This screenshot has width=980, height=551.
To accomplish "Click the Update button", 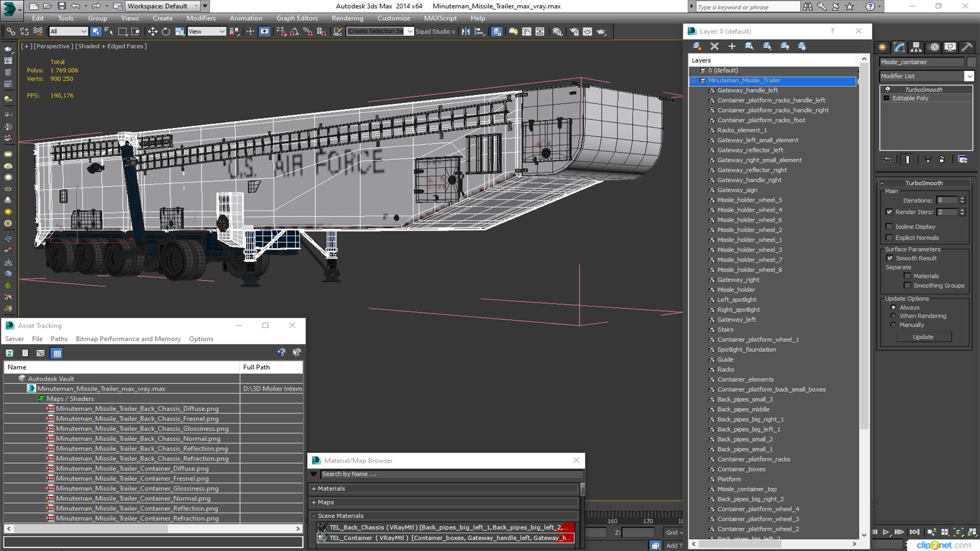I will 923,337.
